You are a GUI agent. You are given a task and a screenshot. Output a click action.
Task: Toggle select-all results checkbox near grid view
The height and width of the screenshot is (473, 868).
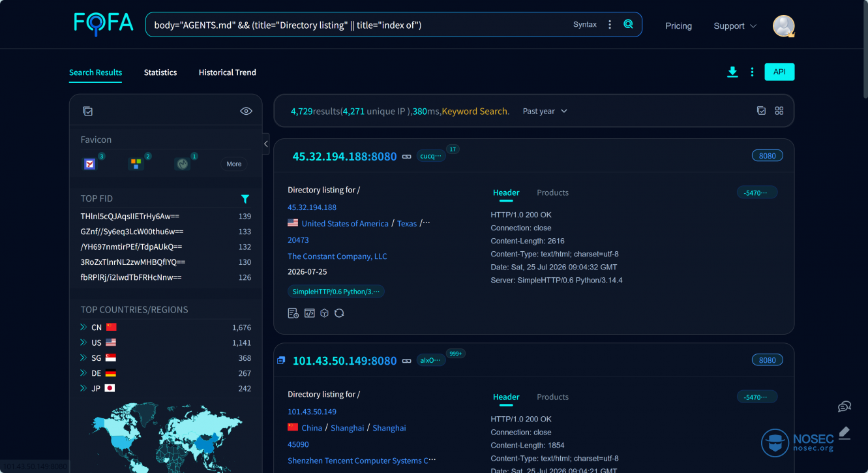coord(761,111)
